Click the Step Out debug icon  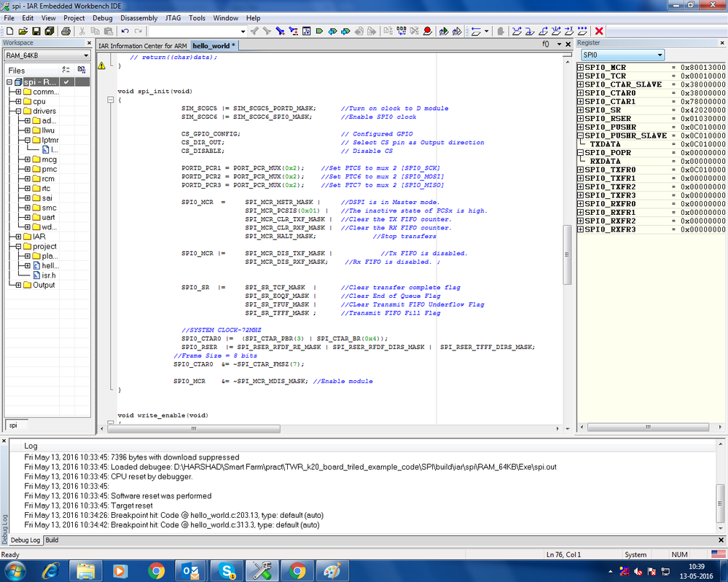pos(543,31)
